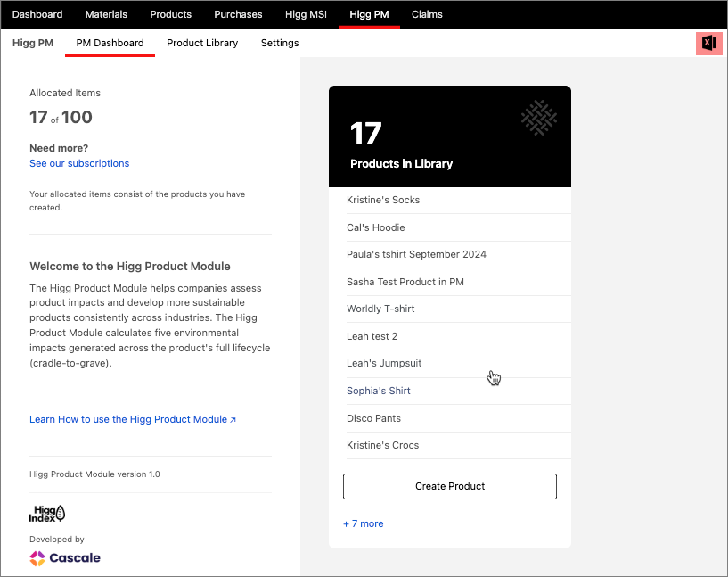Click the Allocated Items 17 of 100 count
The height and width of the screenshot is (577, 728).
61,117
